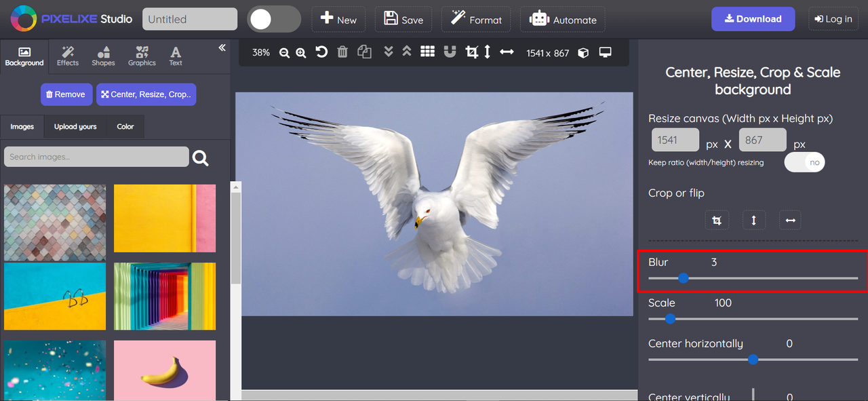The width and height of the screenshot is (868, 401).
Task: Click the canvas width field 1541
Action: click(675, 140)
